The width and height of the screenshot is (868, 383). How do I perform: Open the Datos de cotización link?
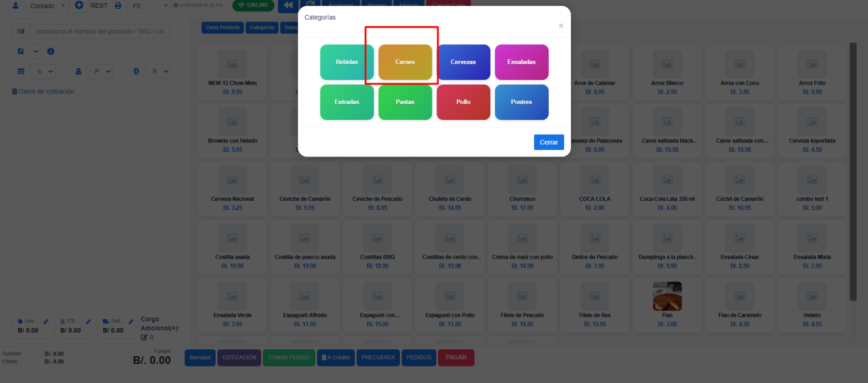tap(43, 91)
